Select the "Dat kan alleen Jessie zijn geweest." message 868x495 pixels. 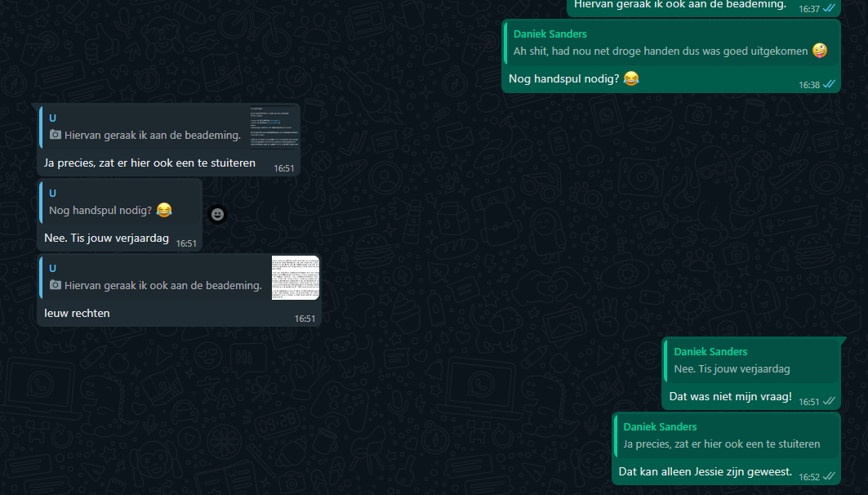(x=705, y=471)
